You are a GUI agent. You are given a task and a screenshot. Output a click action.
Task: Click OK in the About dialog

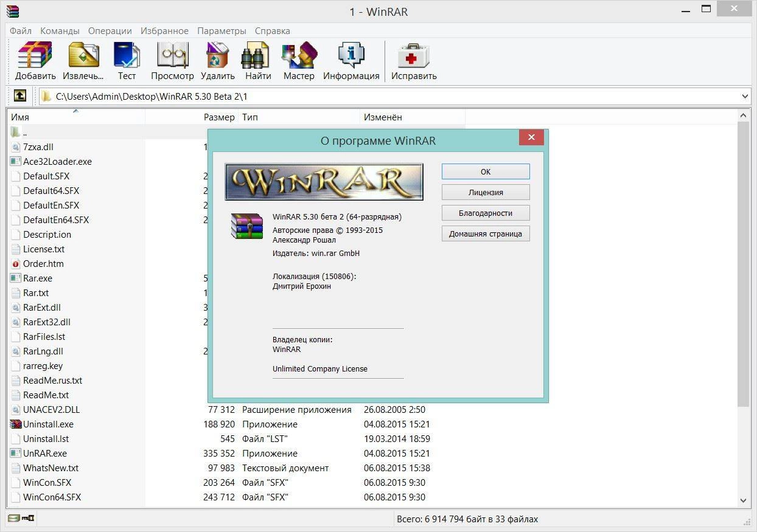[x=486, y=171]
